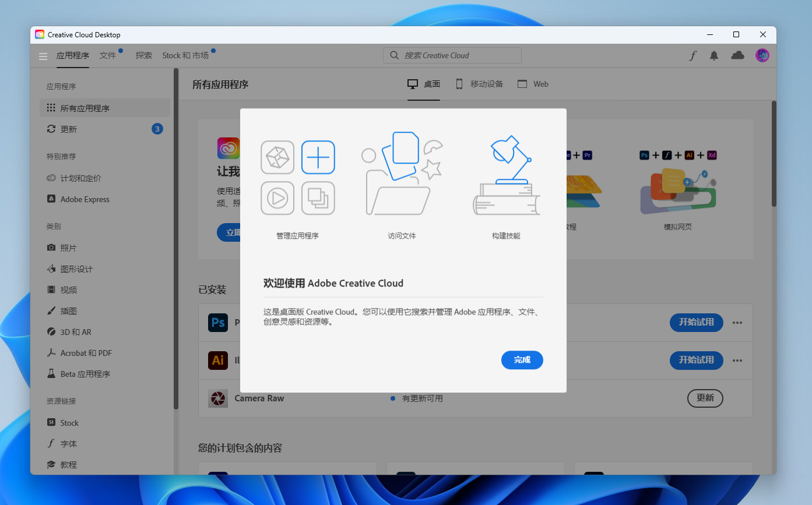Click the Illustrator app icon
The width and height of the screenshot is (812, 505).
[x=218, y=360]
